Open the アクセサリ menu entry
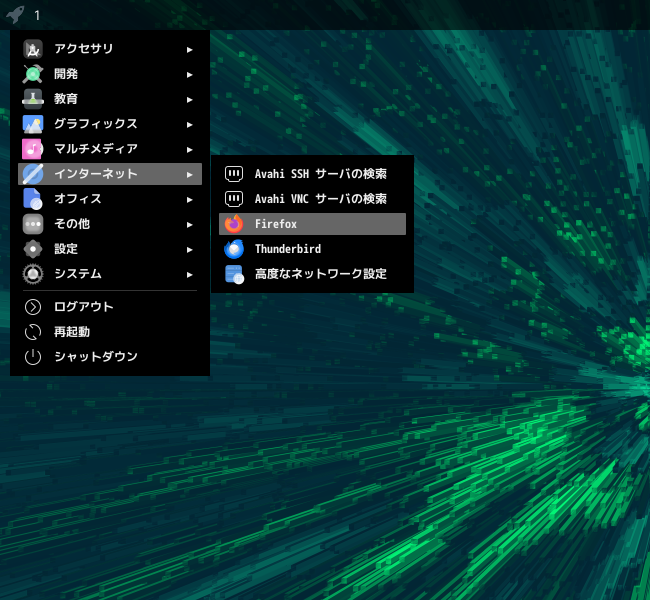The width and height of the screenshot is (650, 600). point(110,49)
